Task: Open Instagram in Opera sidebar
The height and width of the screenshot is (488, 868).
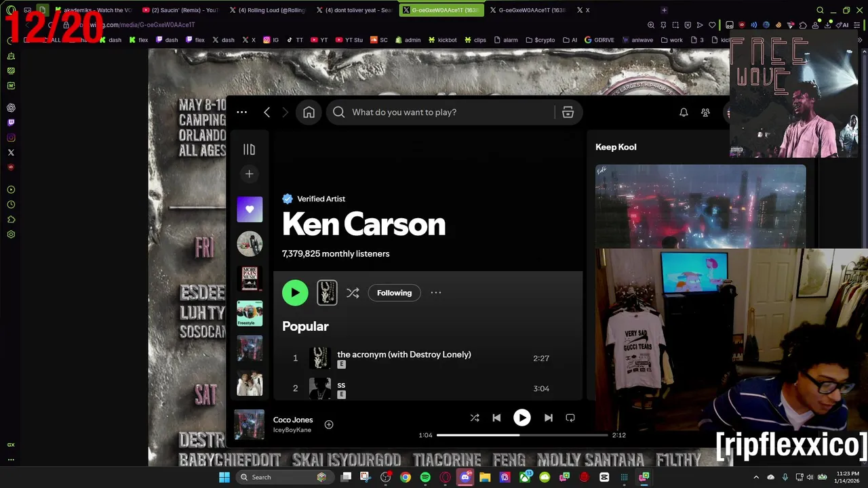Action: tap(11, 138)
